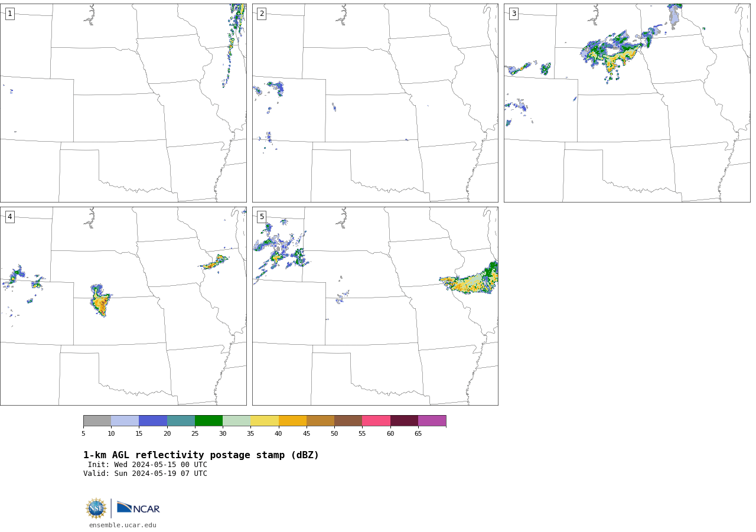Image resolution: width=756 pixels, height=532 pixels.
Task: Click the teal 20-25 dBZ swatch
Action: click(181, 421)
